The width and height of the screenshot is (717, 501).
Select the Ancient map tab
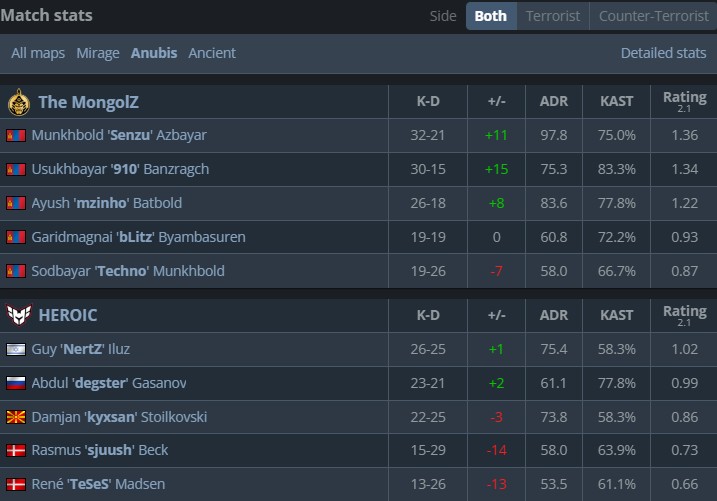point(212,53)
